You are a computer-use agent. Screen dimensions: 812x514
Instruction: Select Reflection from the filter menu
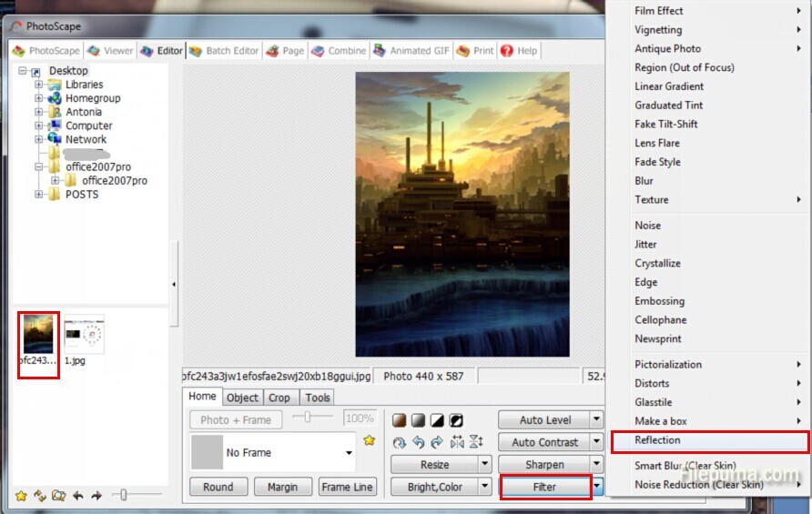657,440
